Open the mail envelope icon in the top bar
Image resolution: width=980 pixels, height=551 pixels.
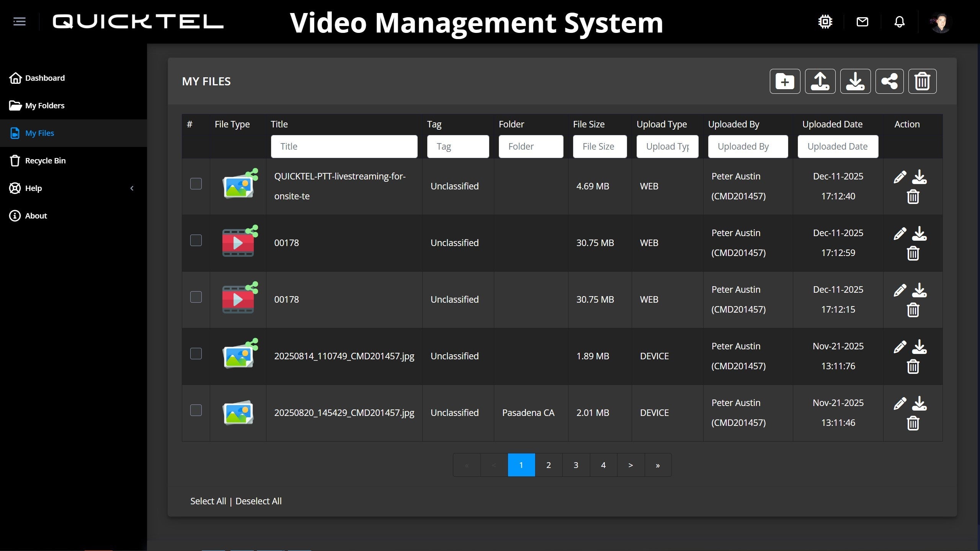pos(862,22)
